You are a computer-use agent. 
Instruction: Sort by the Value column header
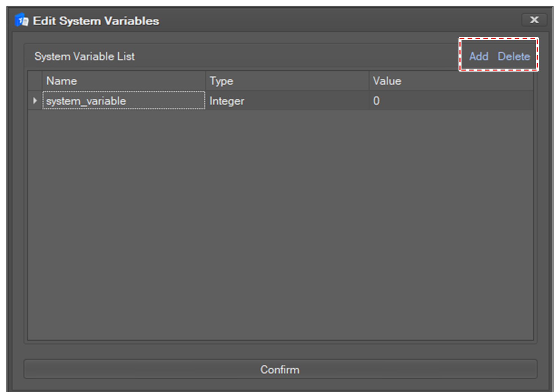(x=451, y=81)
